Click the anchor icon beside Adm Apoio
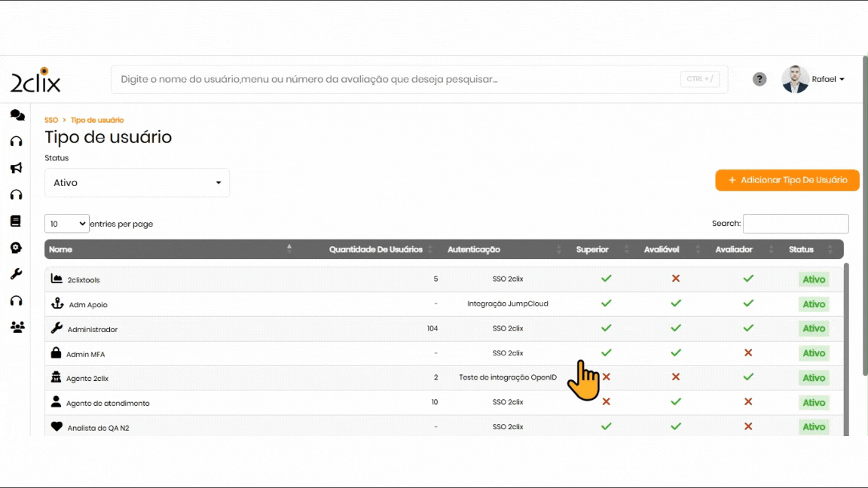The image size is (868, 488). coord(57,303)
